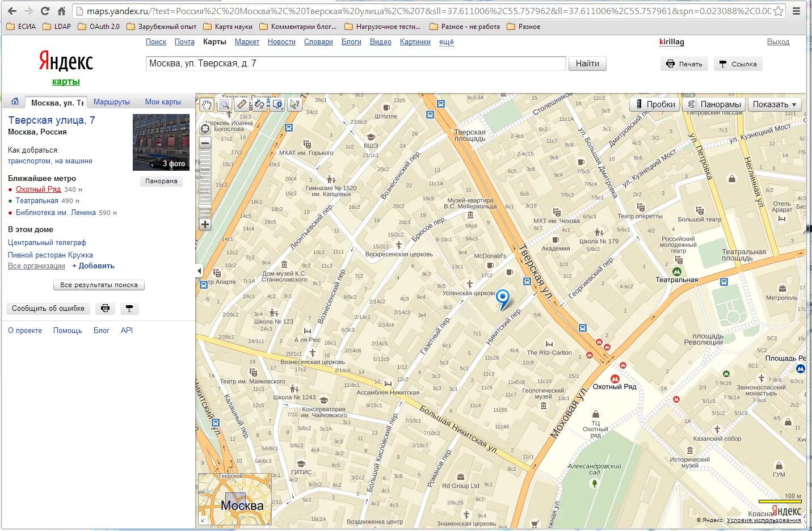Open the Показать dropdown
Viewport: 812px width, 531px height.
(775, 104)
